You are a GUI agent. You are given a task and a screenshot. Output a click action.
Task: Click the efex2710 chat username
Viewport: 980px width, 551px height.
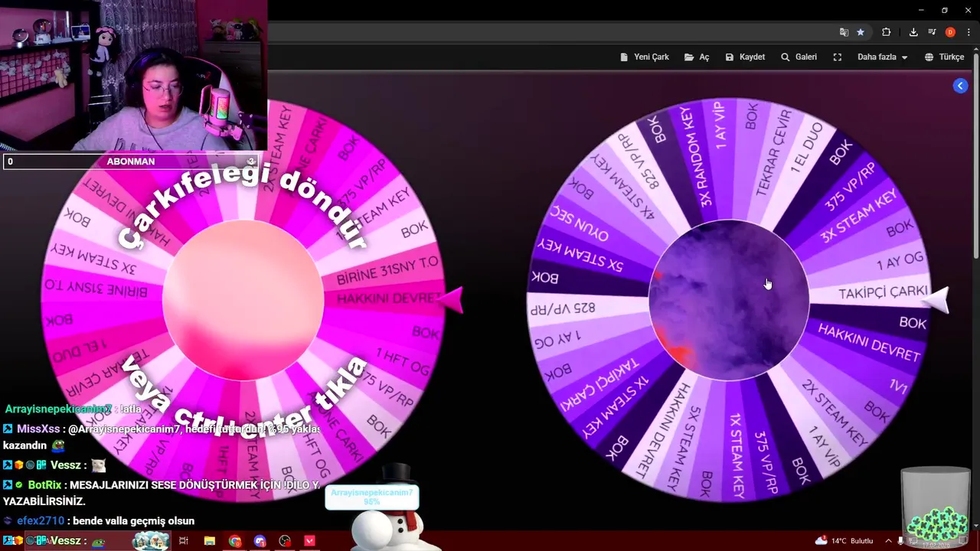pos(41,521)
